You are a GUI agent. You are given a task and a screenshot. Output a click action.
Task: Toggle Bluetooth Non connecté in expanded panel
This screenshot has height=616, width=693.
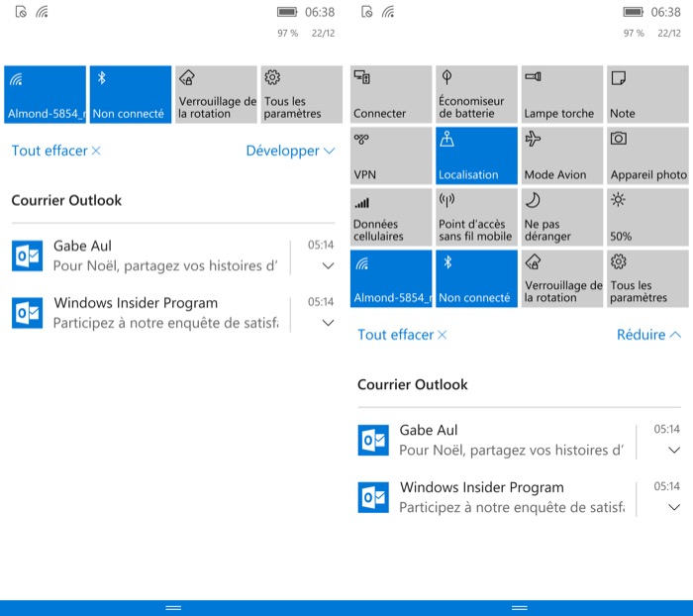click(476, 278)
